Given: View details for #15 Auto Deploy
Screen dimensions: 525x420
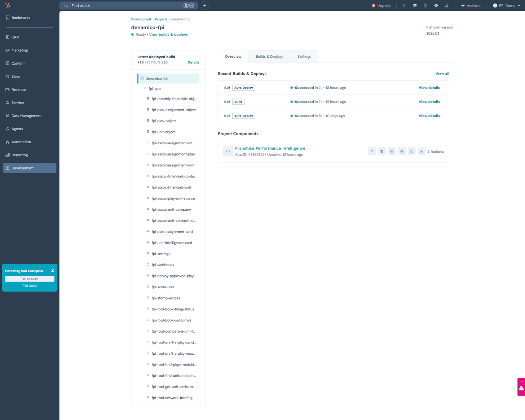Looking at the screenshot, I should click(x=429, y=116).
